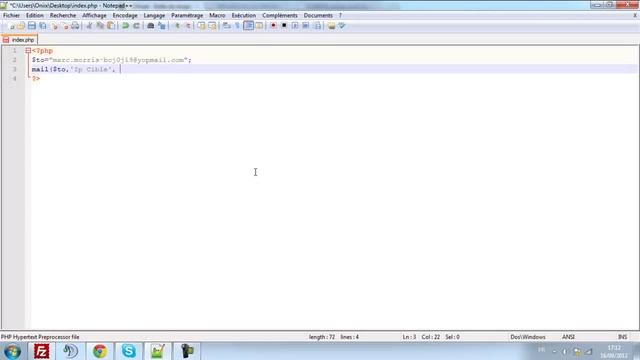Save the file using the toolbar
The image size is (640, 360).
(x=31, y=26)
